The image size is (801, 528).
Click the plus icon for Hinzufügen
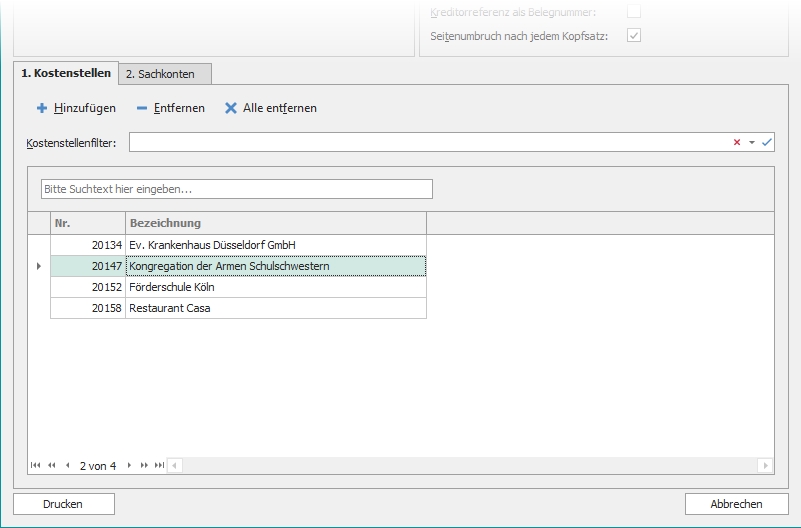42,108
